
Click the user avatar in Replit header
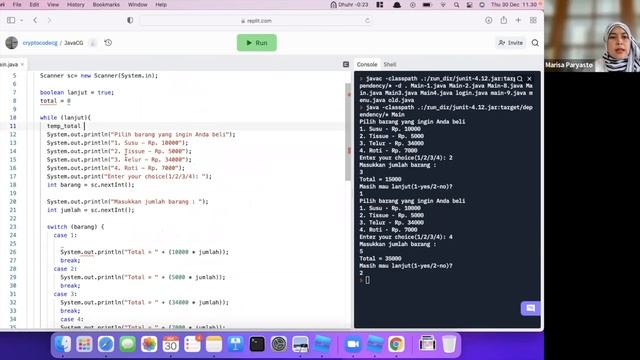tap(11, 42)
